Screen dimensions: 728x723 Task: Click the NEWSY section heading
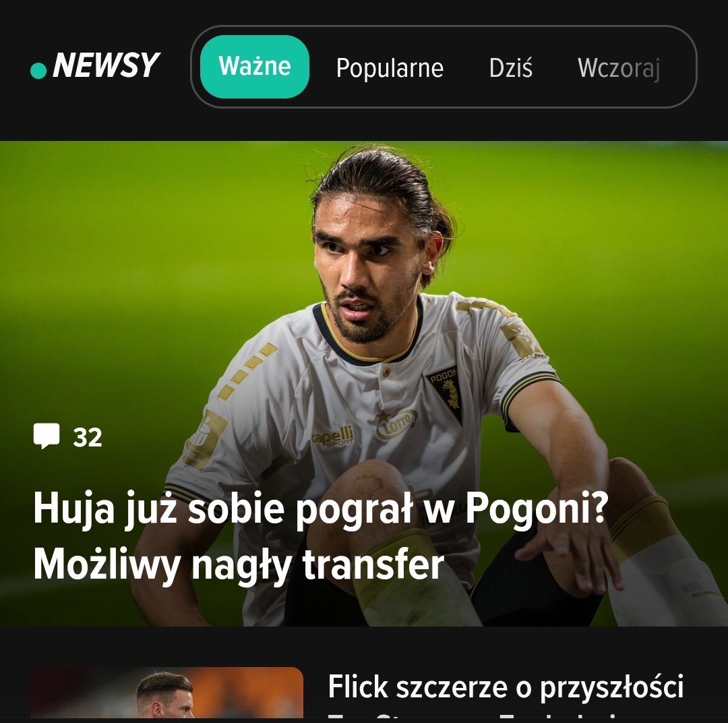point(106,65)
